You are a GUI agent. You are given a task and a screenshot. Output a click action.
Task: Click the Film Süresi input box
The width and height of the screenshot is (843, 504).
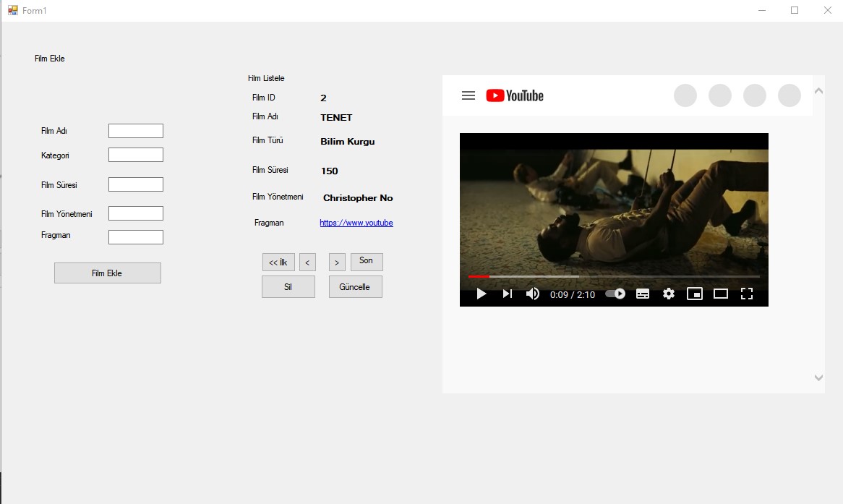(x=135, y=184)
